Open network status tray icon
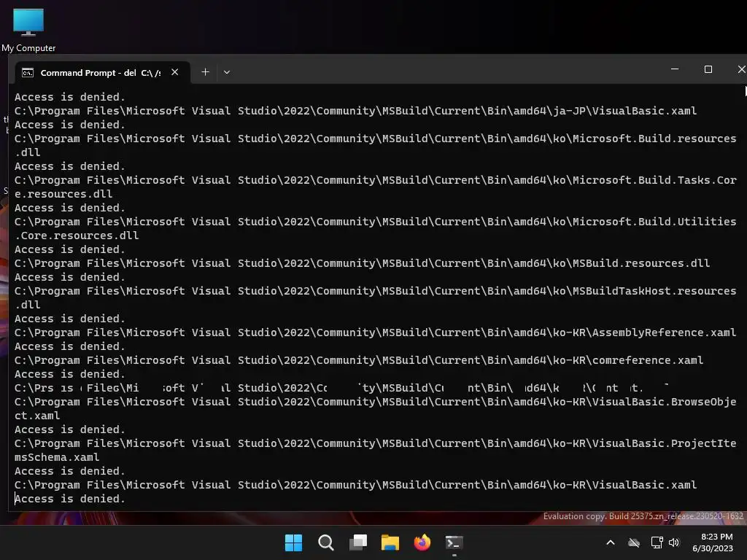This screenshot has width=747, height=560. (x=657, y=542)
